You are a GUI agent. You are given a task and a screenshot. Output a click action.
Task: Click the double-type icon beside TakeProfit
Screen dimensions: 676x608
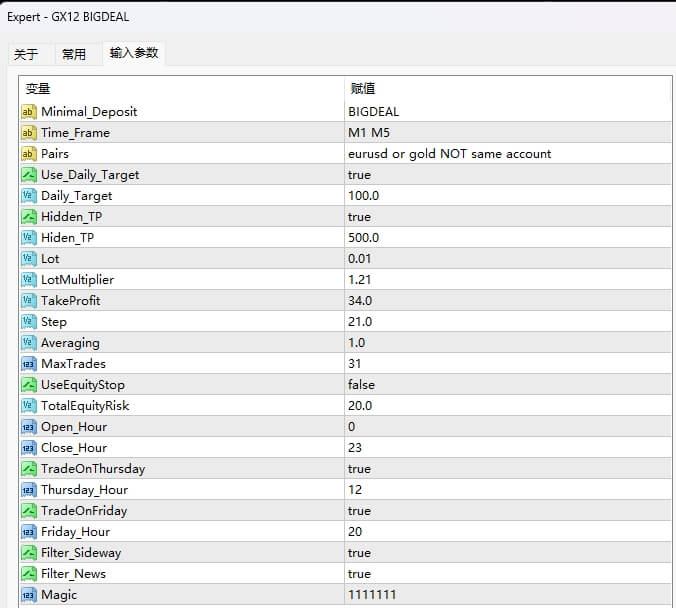coord(28,301)
